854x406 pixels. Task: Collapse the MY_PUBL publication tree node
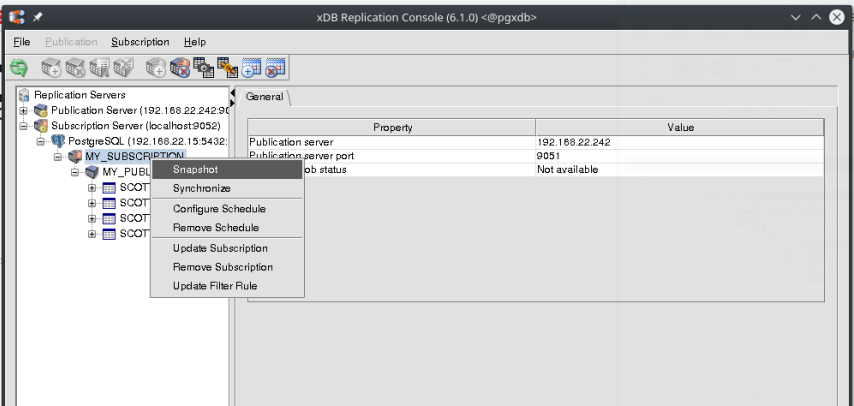pos(75,172)
